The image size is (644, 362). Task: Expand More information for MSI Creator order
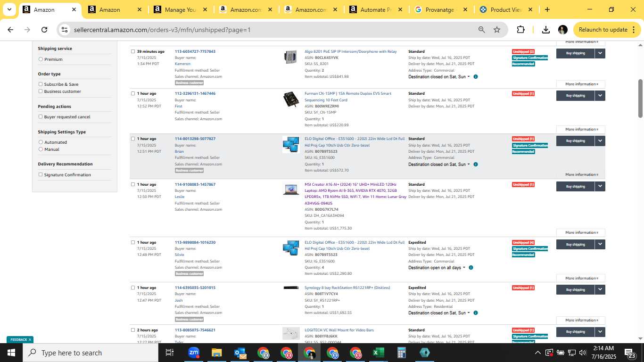coord(580,233)
